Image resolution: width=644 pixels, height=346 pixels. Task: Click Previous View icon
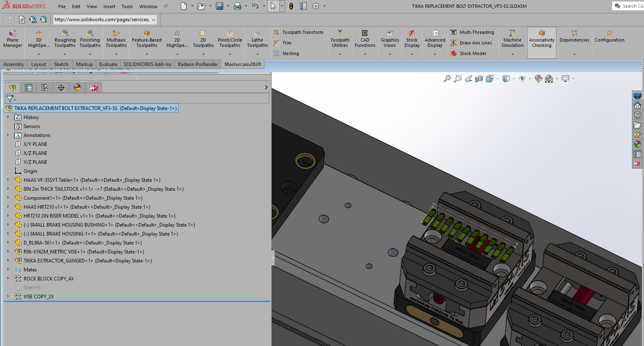click(468, 79)
